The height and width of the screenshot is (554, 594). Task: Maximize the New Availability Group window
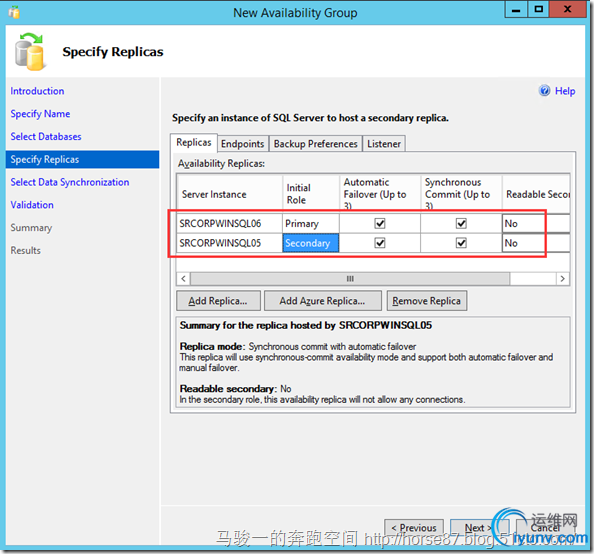(x=538, y=9)
